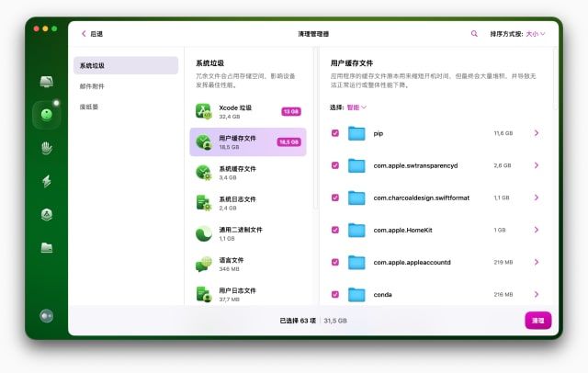Image resolution: width=588 pixels, height=373 pixels.
Task: Deselect the conda folder checkbox
Action: 335,294
